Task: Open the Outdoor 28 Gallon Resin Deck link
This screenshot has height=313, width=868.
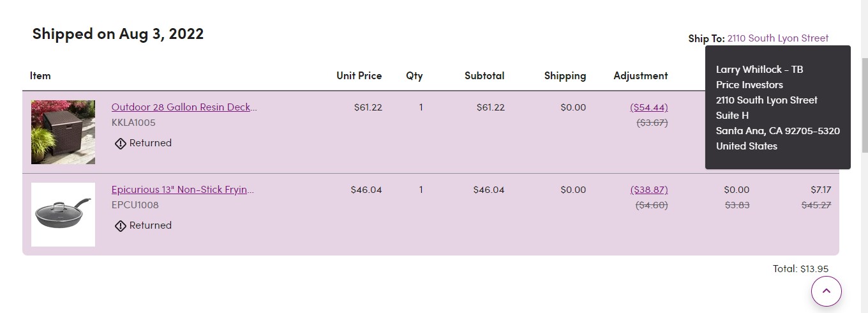Action: (x=184, y=107)
